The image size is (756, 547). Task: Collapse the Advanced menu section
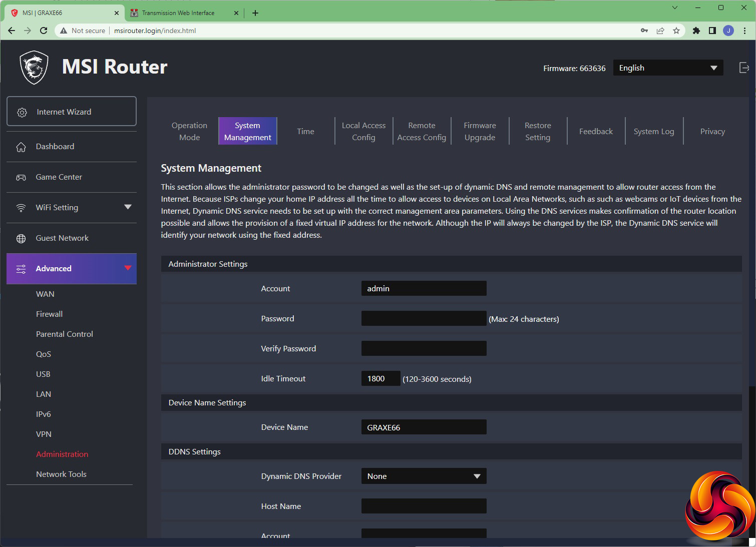(128, 268)
